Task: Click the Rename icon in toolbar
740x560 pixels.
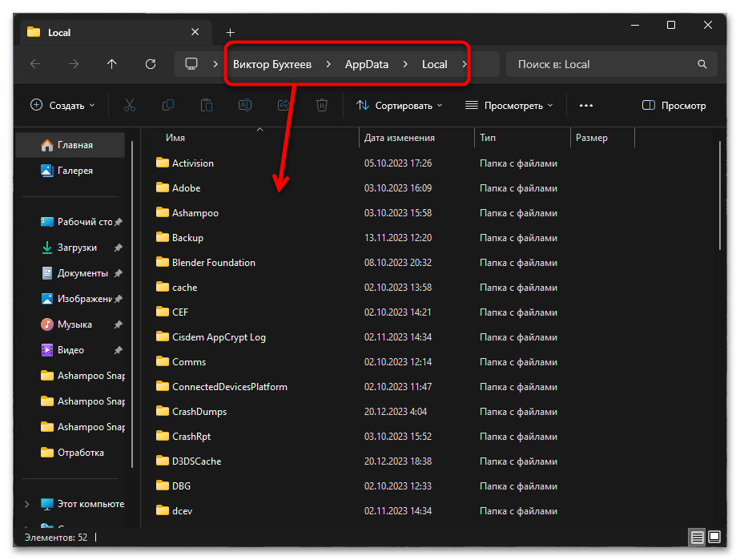Action: (245, 105)
